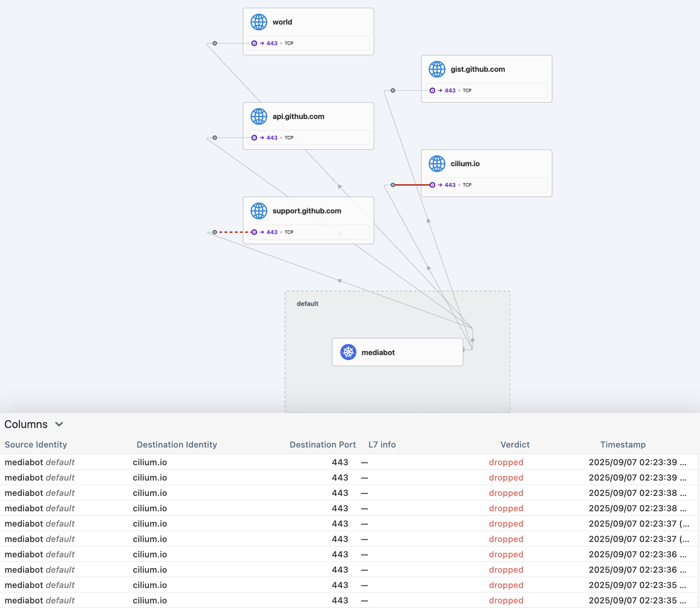Click the first row's 02:23:39 timestamp

(637, 462)
